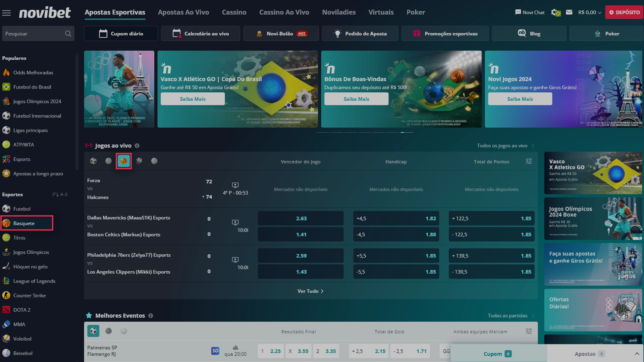
Task: Open live stream icon for Forza match
Action: coord(235,185)
